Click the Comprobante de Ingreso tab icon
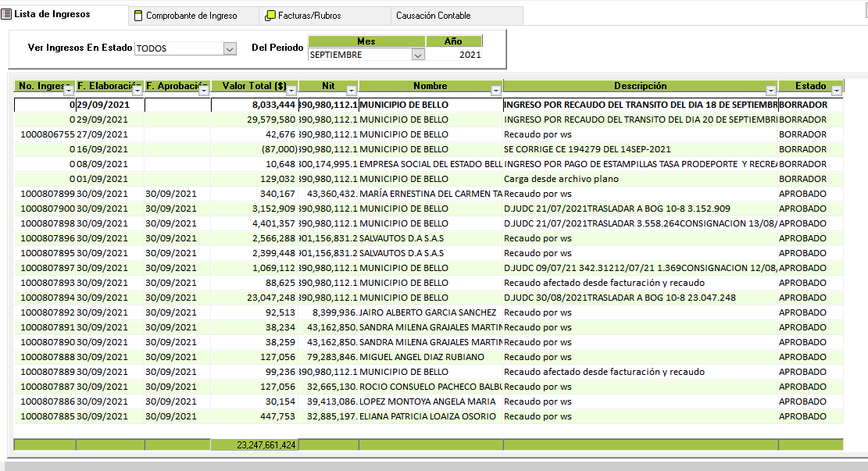The height and width of the screenshot is (471, 868). click(138, 16)
